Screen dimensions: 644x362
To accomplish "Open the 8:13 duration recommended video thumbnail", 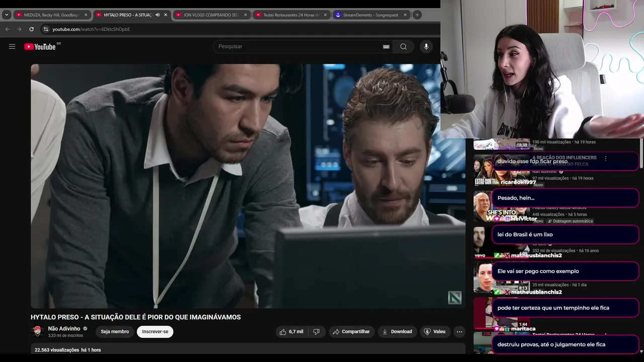I will pos(502,277).
